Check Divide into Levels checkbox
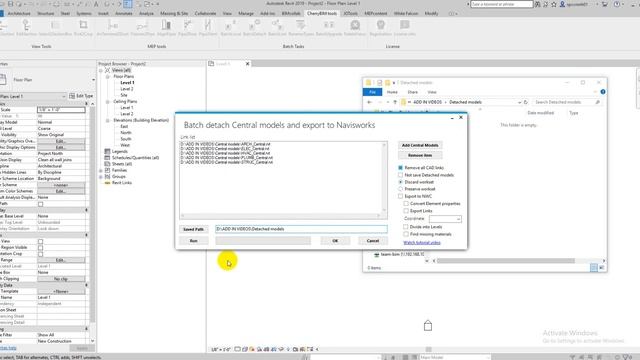This screenshot has width=640, height=360. coord(406,227)
